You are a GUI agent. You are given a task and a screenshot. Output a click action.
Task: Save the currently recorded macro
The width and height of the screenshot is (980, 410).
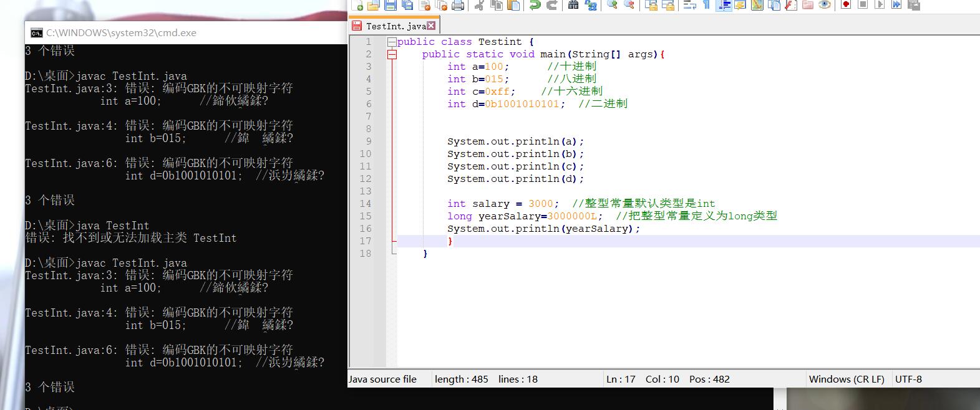pyautogui.click(x=913, y=5)
